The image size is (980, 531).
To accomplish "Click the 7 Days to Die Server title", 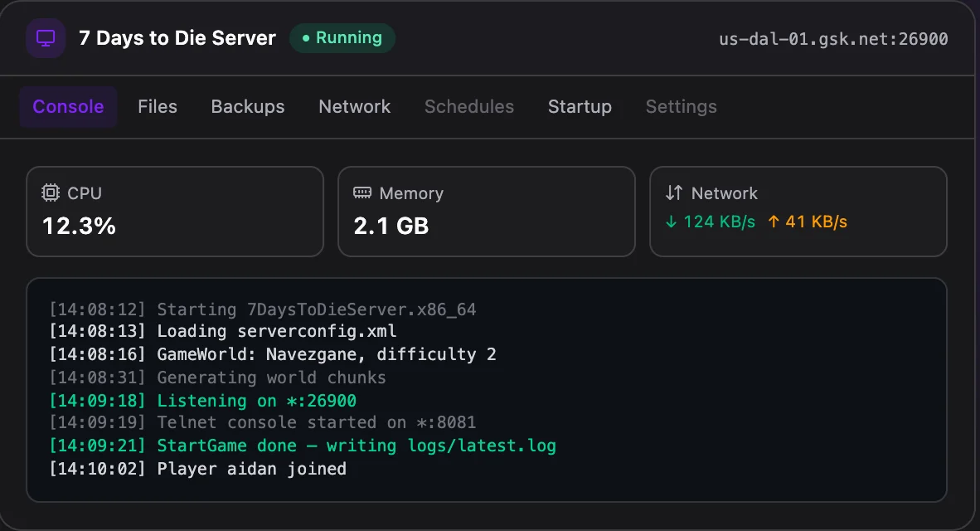I will pos(177,38).
